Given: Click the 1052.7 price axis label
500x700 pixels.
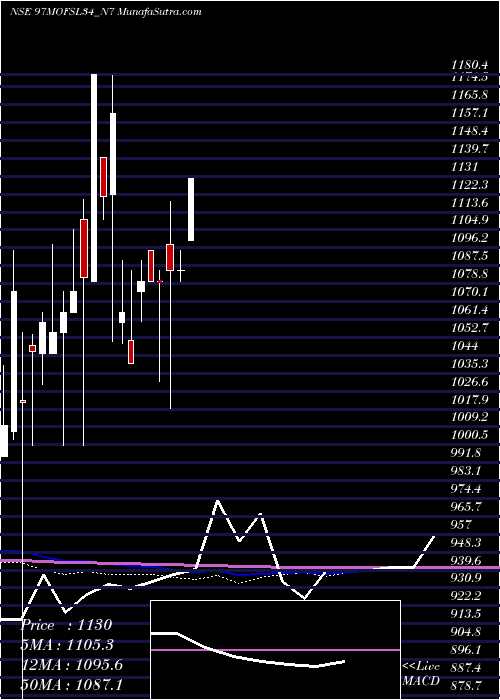Looking at the screenshot, I should (469, 328).
